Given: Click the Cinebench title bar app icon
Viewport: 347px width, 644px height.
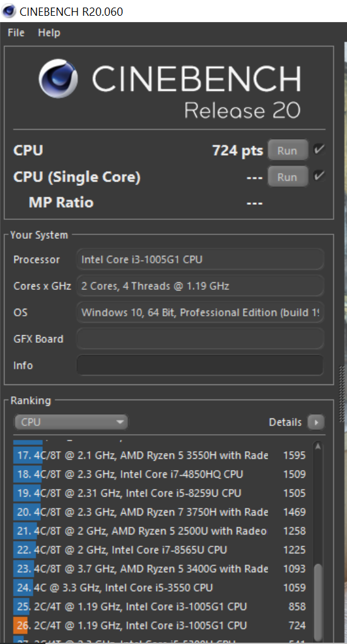Looking at the screenshot, I should point(9,11).
